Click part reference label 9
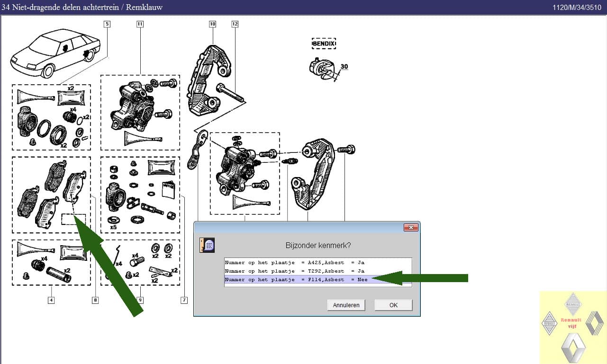The height and width of the screenshot is (364, 607). (x=140, y=300)
